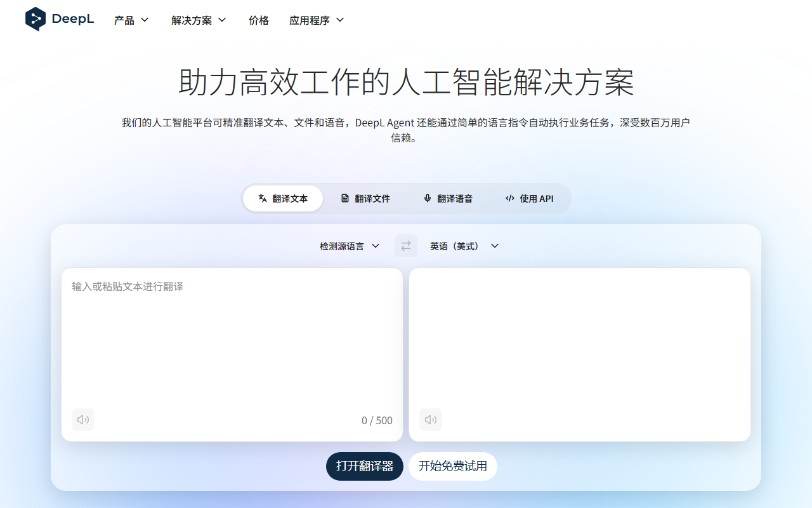Switch to the 使用 API tab
The width and height of the screenshot is (812, 508).
[530, 198]
